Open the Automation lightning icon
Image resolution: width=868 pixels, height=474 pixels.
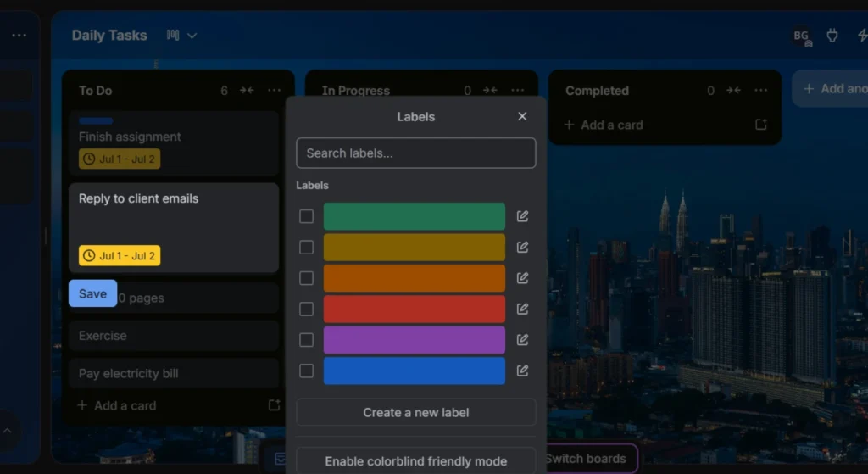pos(862,36)
